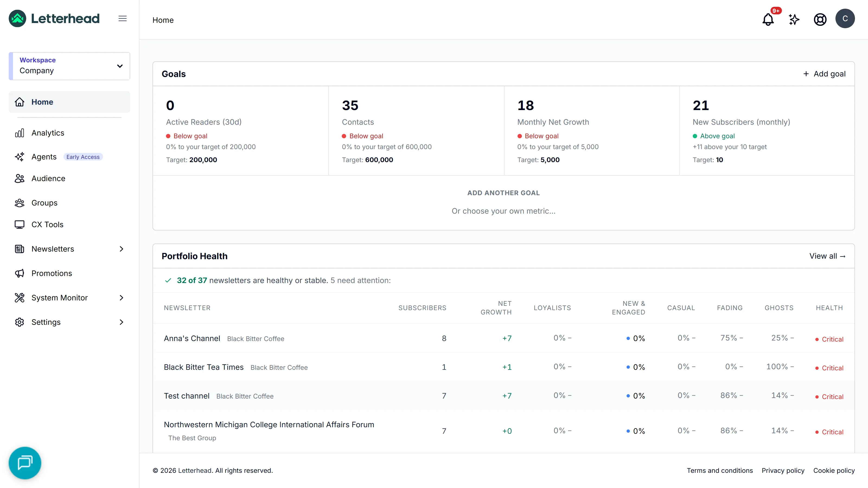Image resolution: width=868 pixels, height=488 pixels.
Task: Click Critical status for Anna's Channel
Action: tap(829, 339)
